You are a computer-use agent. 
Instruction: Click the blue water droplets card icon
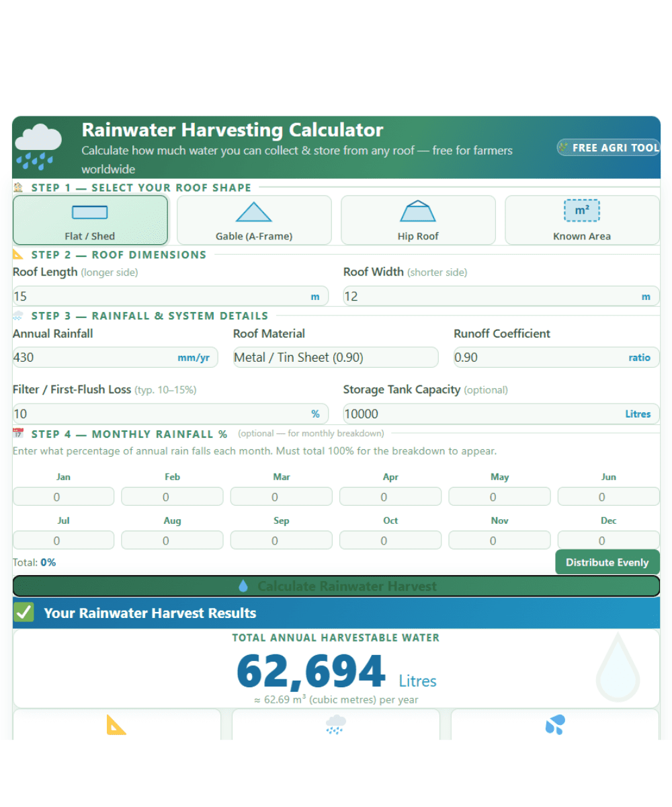click(555, 724)
